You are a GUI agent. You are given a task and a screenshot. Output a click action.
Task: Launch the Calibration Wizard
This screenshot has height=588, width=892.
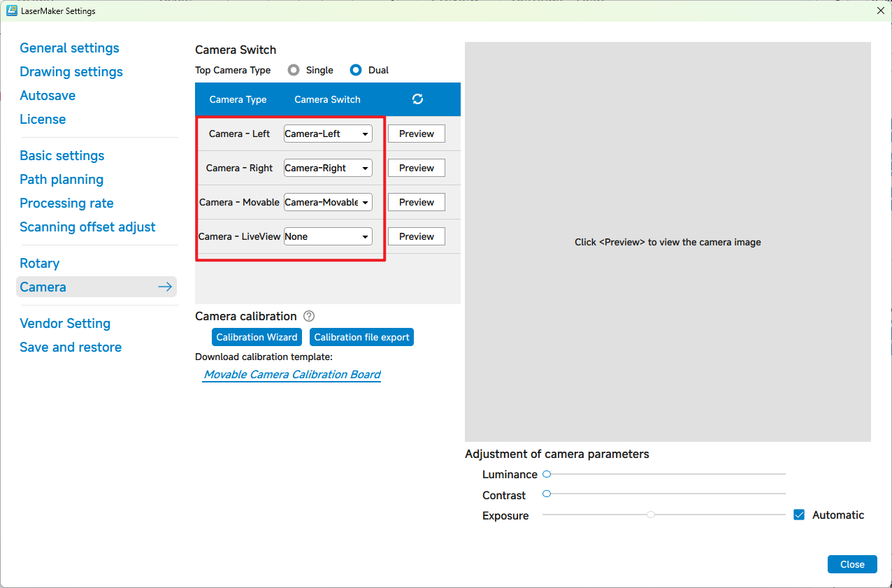(257, 337)
